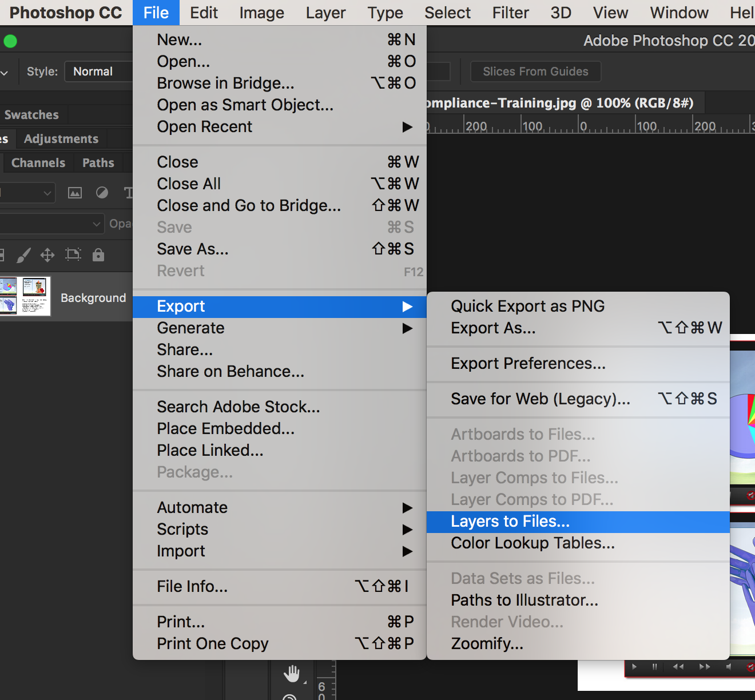The height and width of the screenshot is (700, 755).
Task: Open the Layer menu
Action: 325,13
